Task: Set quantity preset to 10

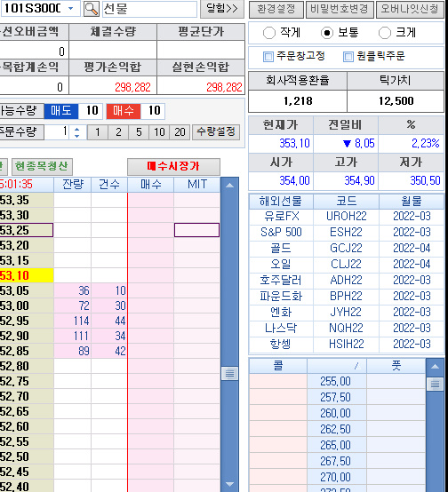Action: [x=159, y=132]
